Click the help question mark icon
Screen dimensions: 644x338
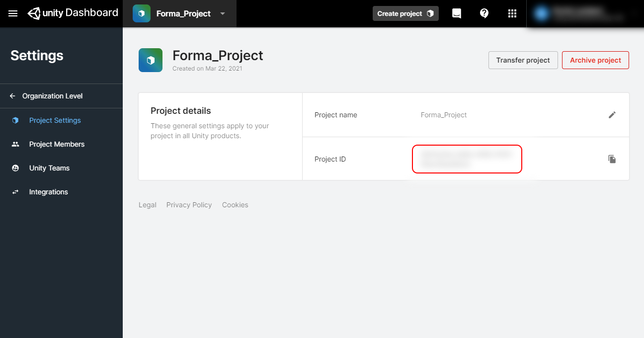tap(484, 13)
